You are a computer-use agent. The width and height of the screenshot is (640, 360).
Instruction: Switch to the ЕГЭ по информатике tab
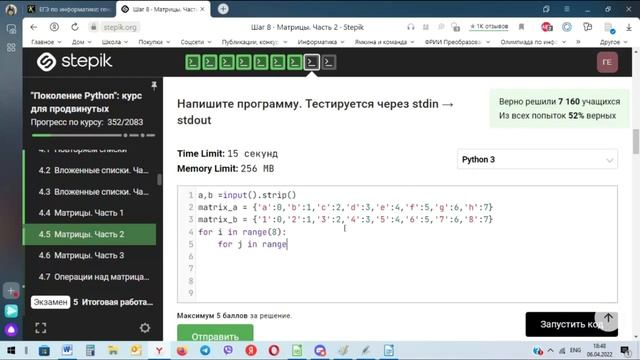70,9
